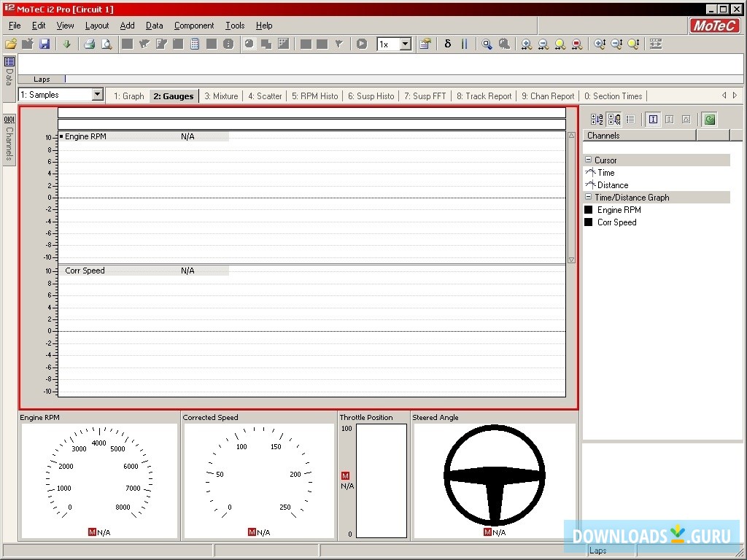The height and width of the screenshot is (560, 747).
Task: Switch to the 6: Susp Histo tab
Action: coord(371,96)
